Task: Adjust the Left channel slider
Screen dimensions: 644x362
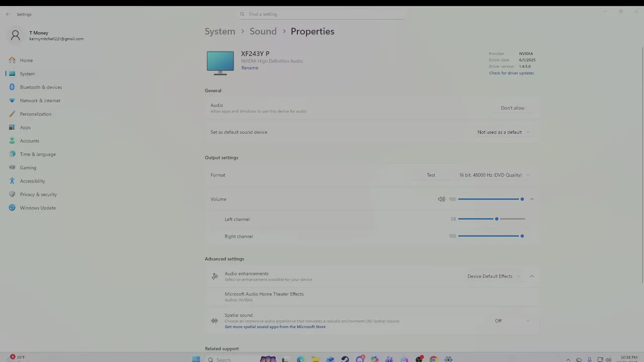Action: click(492, 219)
